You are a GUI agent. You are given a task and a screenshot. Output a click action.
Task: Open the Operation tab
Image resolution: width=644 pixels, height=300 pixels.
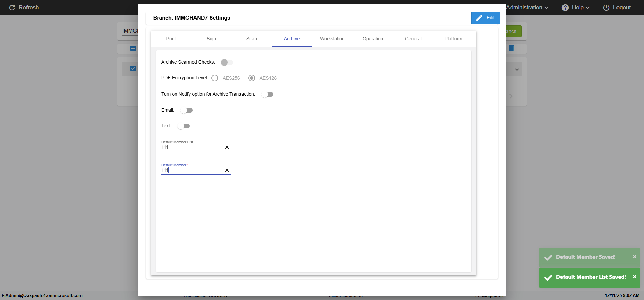click(373, 39)
